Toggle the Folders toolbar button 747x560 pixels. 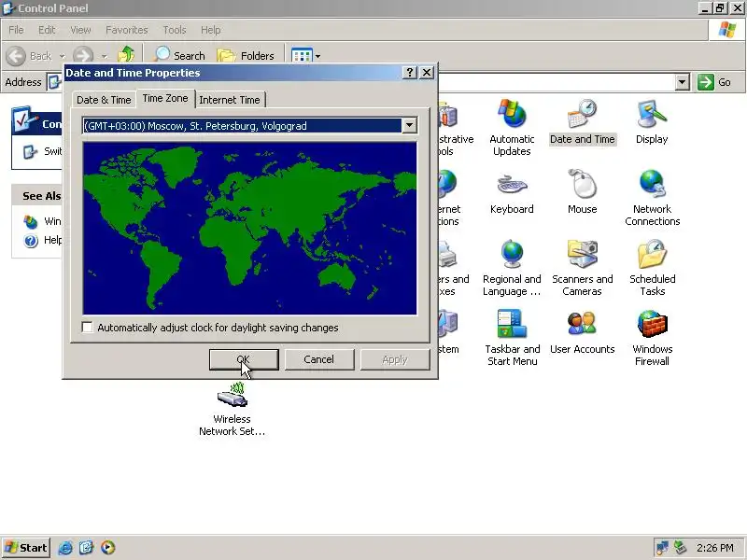246,56
